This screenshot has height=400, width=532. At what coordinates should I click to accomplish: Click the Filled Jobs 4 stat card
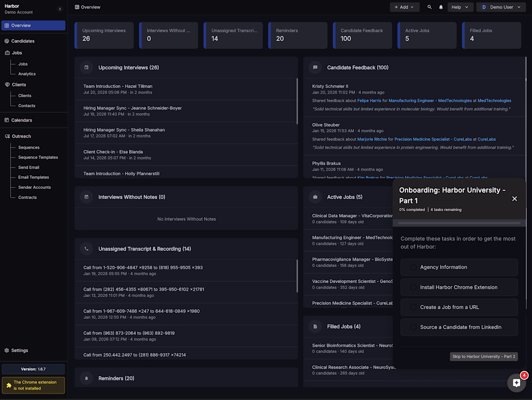[x=492, y=35]
